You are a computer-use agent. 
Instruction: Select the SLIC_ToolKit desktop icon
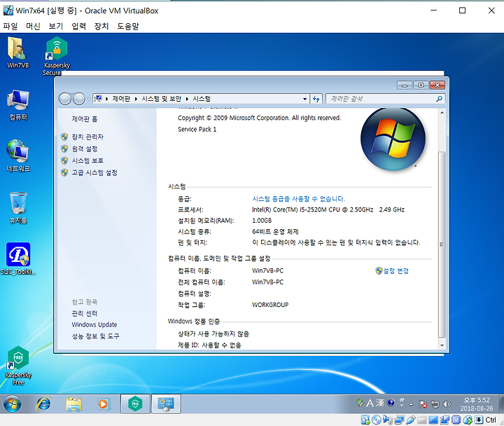pyautogui.click(x=18, y=259)
